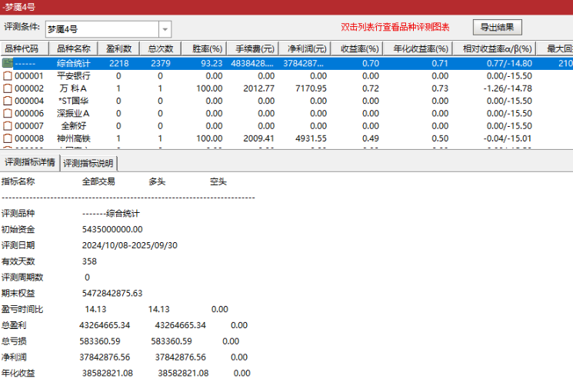Viewport: 573px width, 392px height.
Task: Click the 总亏损 indicator label
Action: coord(14,341)
